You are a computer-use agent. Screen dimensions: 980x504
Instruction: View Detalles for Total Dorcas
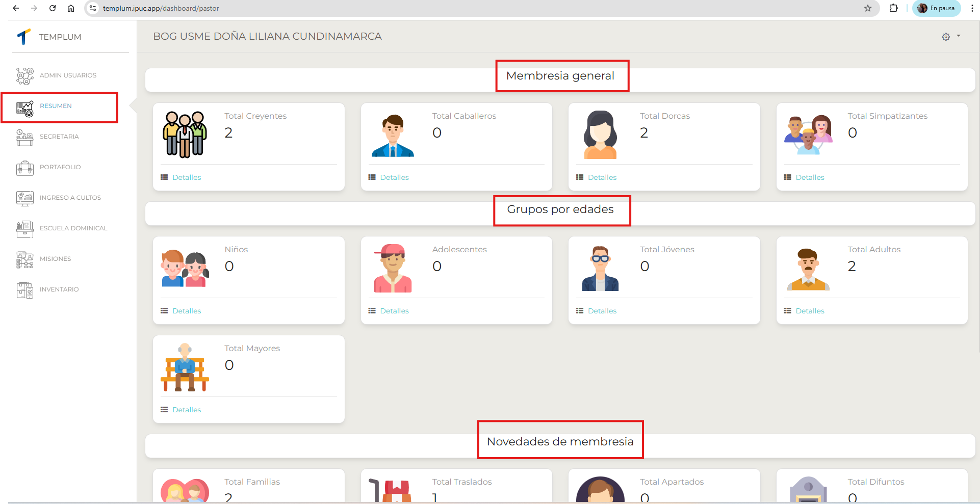pos(602,177)
